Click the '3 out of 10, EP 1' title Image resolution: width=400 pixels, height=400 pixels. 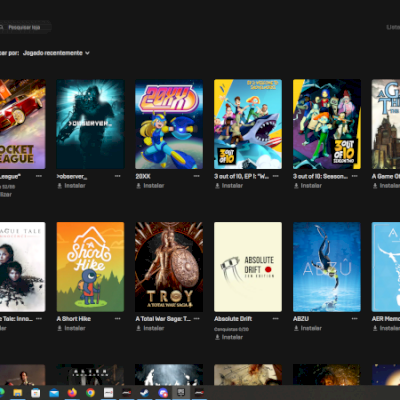click(x=241, y=176)
